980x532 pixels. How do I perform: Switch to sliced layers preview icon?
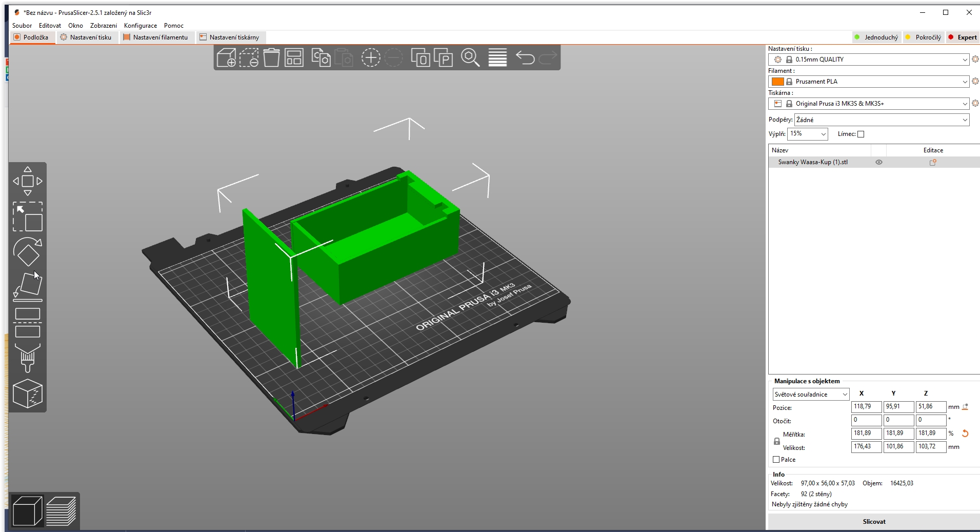tap(61, 510)
